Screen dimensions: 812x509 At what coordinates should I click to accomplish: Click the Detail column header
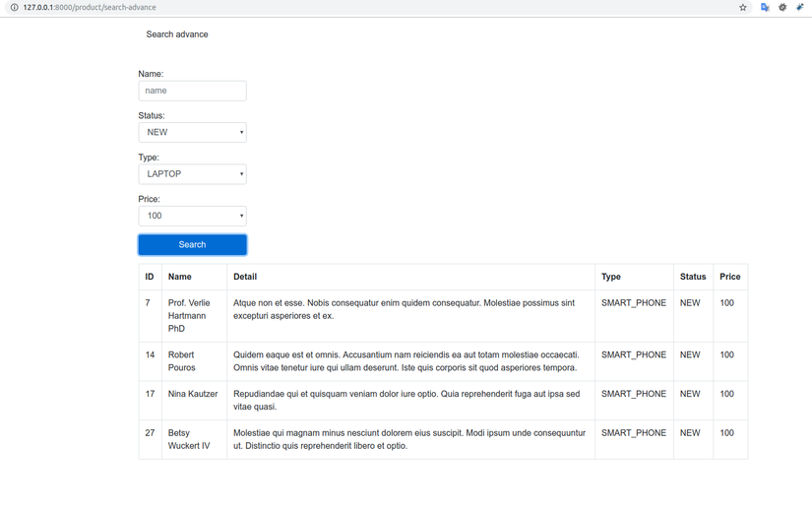click(245, 277)
